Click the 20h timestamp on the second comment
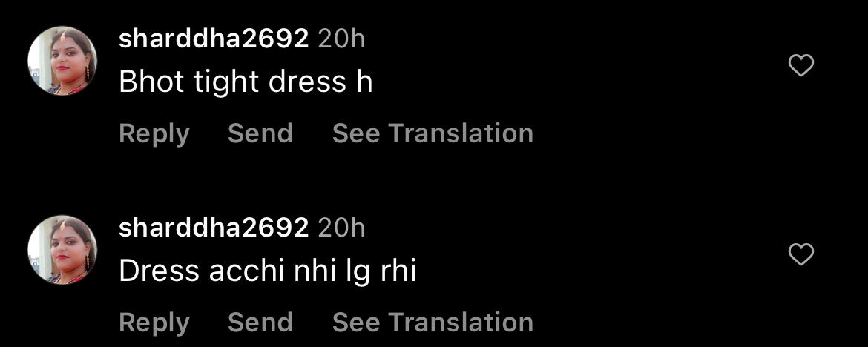868x347 pixels. coord(341,228)
